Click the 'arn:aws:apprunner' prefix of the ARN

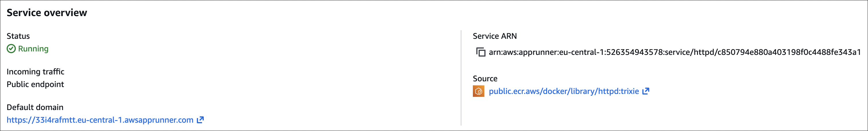pyautogui.click(x=523, y=52)
